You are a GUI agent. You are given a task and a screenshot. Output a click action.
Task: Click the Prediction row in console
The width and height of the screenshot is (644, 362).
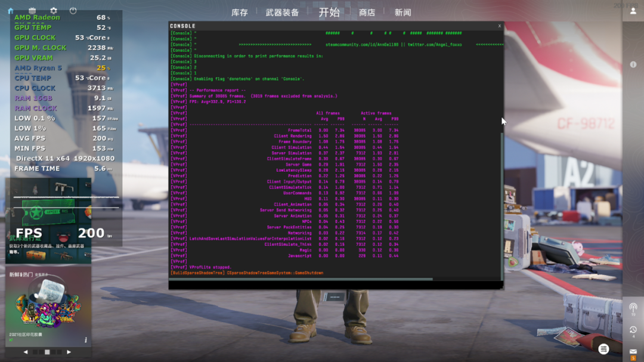(284, 176)
